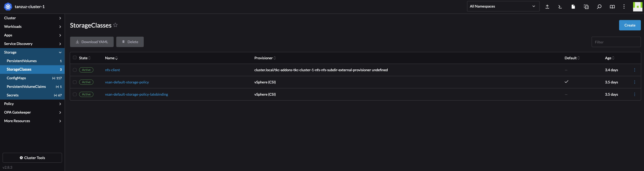
Task: Open the resource search magnifier icon
Action: pyautogui.click(x=599, y=7)
